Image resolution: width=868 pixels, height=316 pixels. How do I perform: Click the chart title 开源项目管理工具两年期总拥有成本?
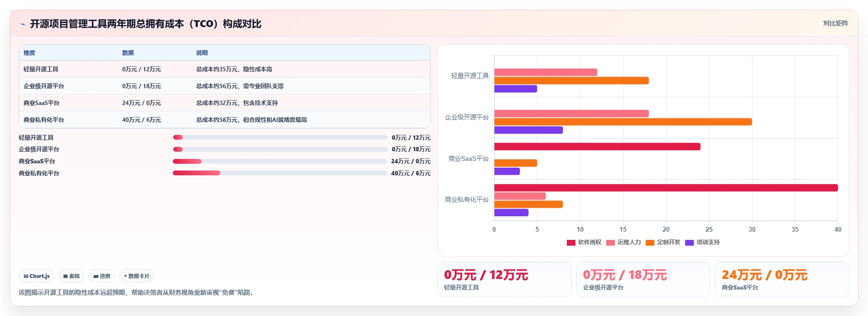coord(146,24)
